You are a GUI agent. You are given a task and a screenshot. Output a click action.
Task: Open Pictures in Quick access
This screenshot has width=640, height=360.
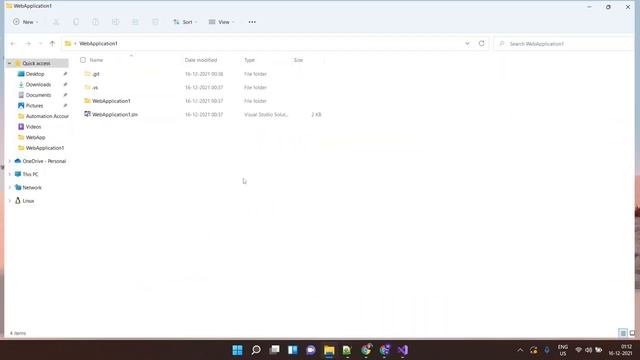tap(34, 106)
